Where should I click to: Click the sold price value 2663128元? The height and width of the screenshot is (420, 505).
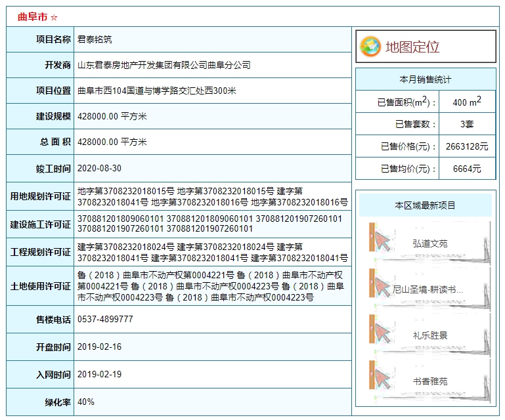467,146
